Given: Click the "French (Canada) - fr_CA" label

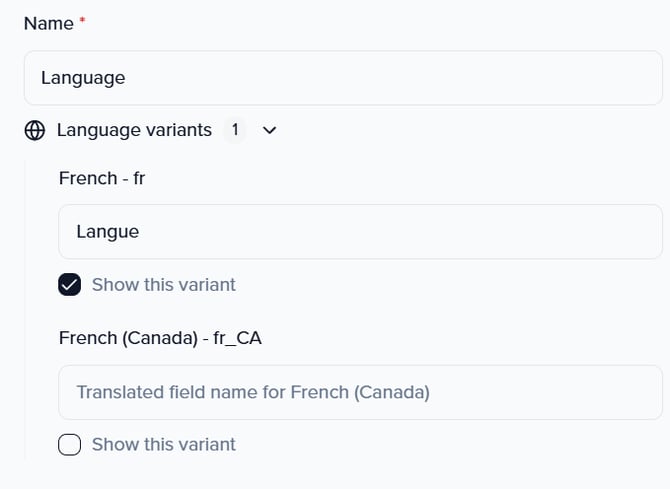Looking at the screenshot, I should click(x=160, y=338).
